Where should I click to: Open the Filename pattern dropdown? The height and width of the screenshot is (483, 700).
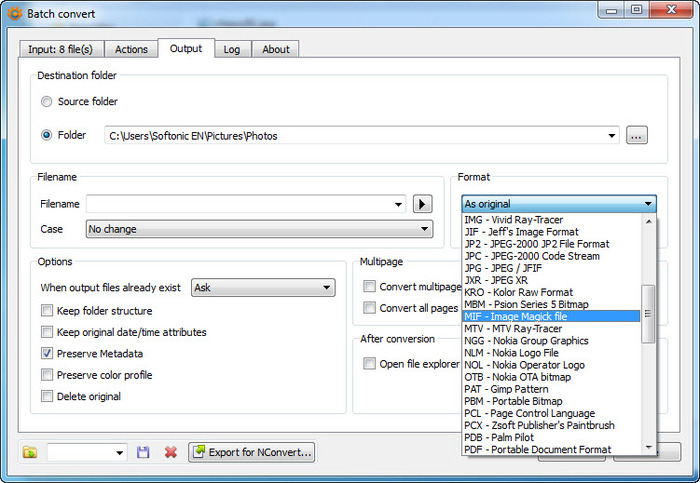click(398, 204)
